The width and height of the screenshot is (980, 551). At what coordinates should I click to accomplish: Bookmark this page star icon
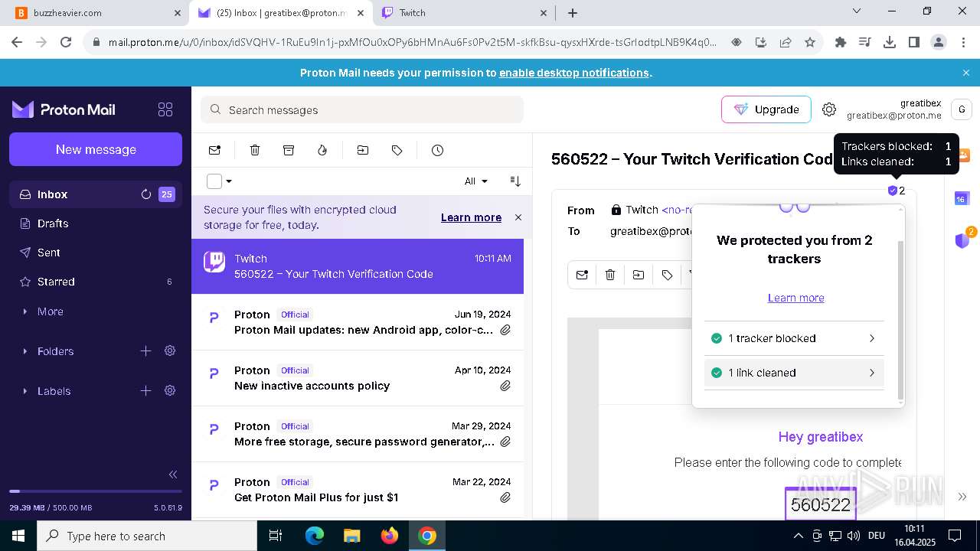(x=810, y=42)
